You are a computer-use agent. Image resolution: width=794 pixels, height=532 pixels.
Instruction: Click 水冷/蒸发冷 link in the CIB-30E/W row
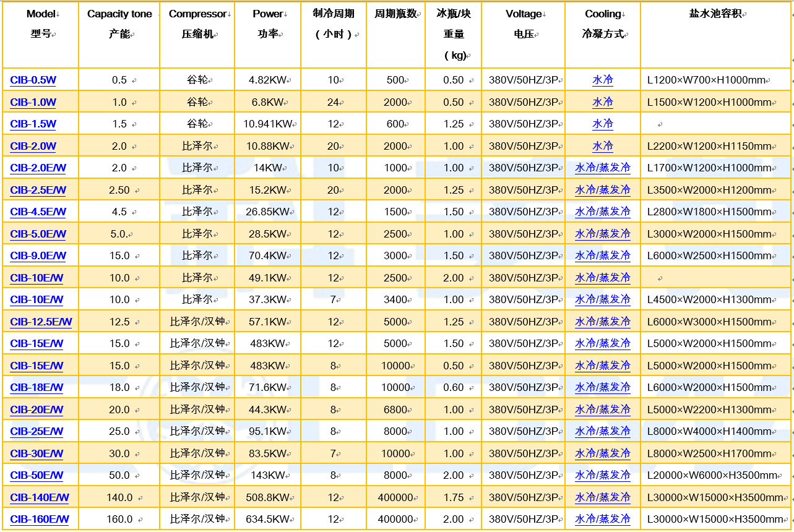pos(602,453)
